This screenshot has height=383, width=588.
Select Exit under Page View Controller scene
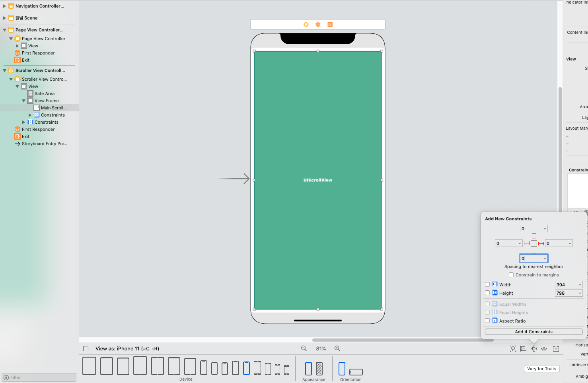25,60
